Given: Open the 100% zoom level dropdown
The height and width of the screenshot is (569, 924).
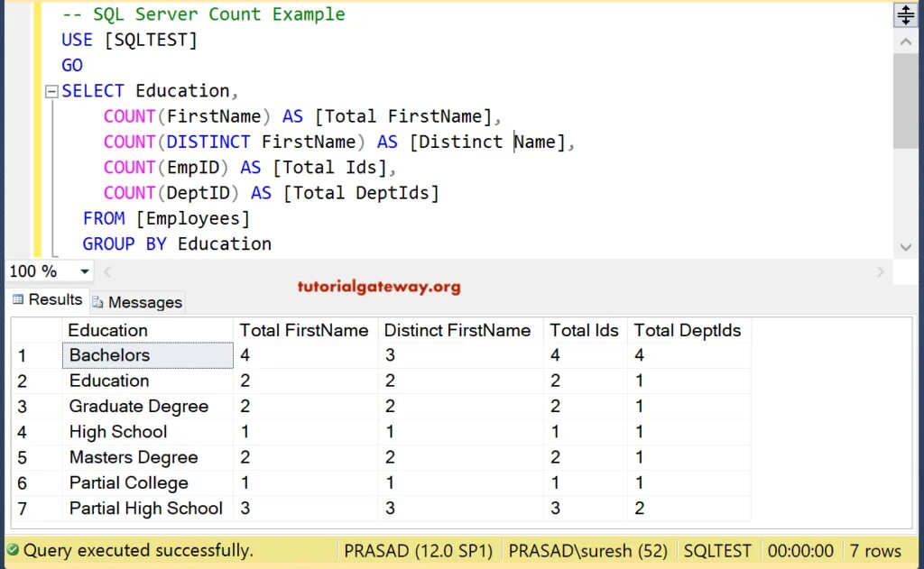Looking at the screenshot, I should (x=84, y=271).
